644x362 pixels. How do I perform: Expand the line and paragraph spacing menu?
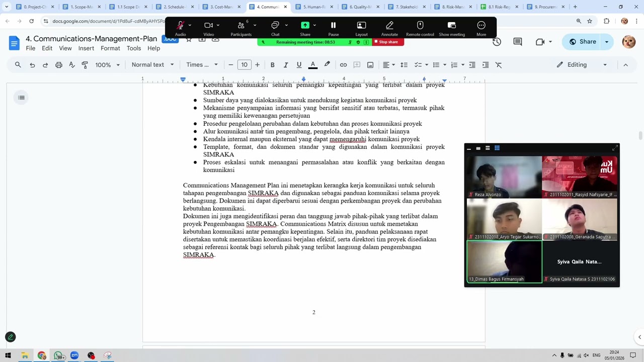[x=404, y=65]
